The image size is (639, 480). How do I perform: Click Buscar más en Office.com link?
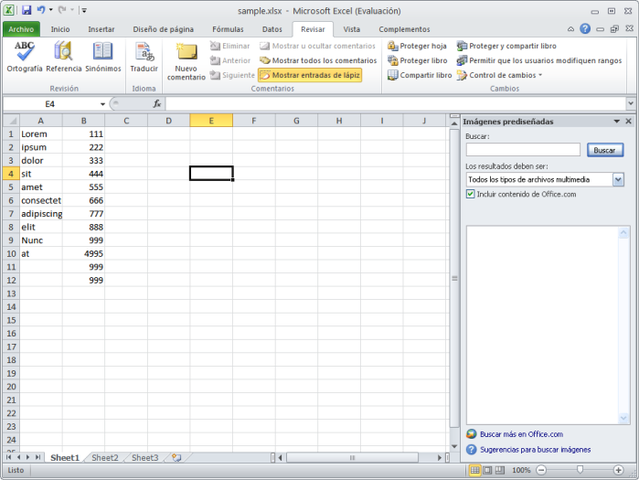point(521,434)
